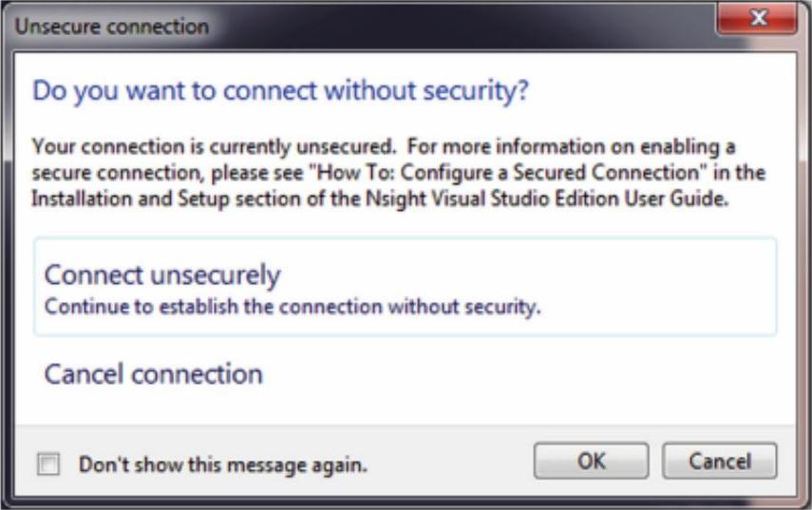This screenshot has height=510, width=812.
Task: Choose the Connect unsecurely option
Action: point(162,275)
